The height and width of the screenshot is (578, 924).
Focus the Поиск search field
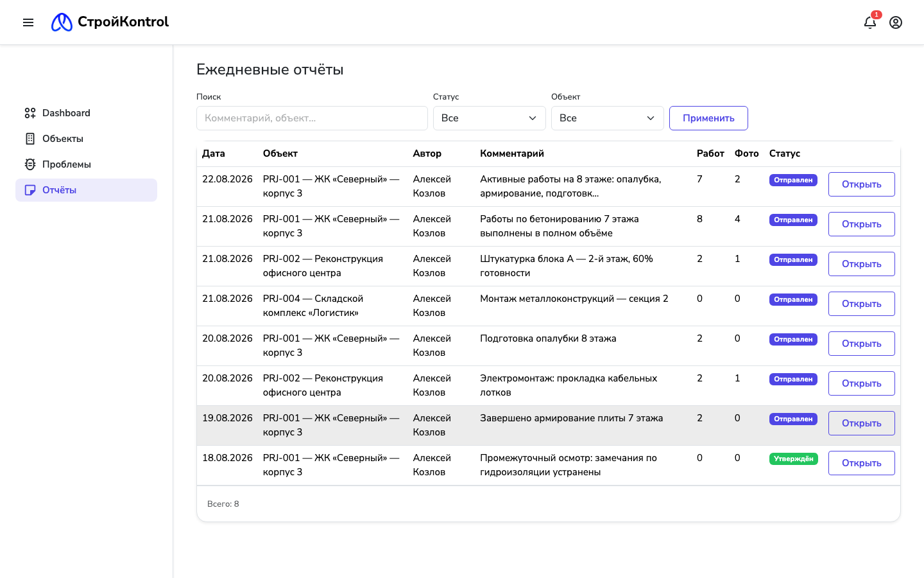pyautogui.click(x=312, y=118)
